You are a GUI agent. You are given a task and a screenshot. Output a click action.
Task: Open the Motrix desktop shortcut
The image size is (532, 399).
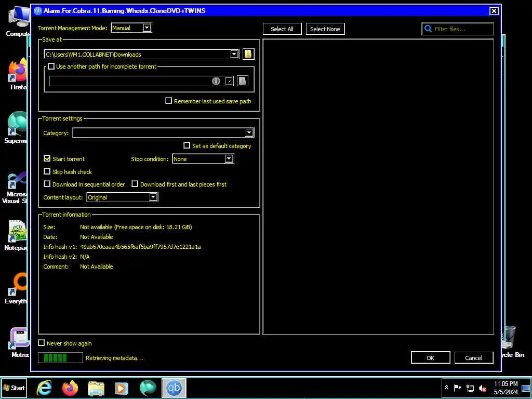coord(20,343)
